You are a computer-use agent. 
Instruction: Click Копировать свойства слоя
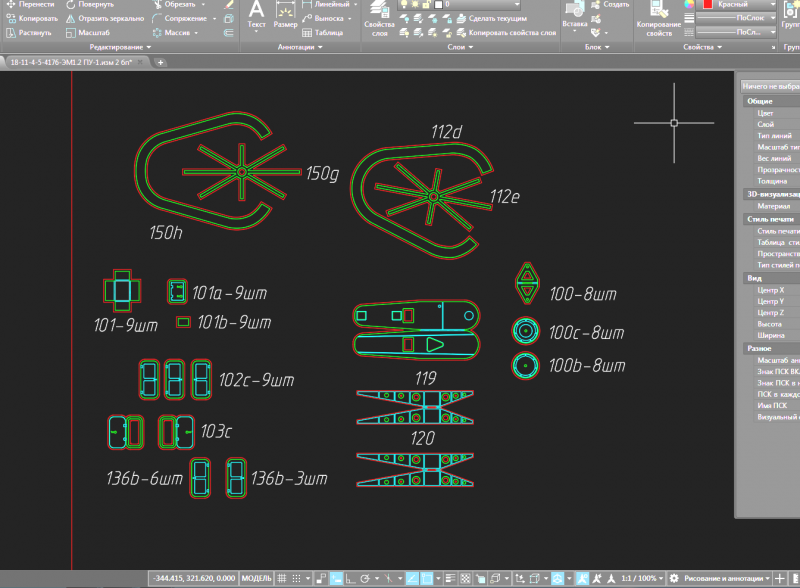(x=506, y=33)
